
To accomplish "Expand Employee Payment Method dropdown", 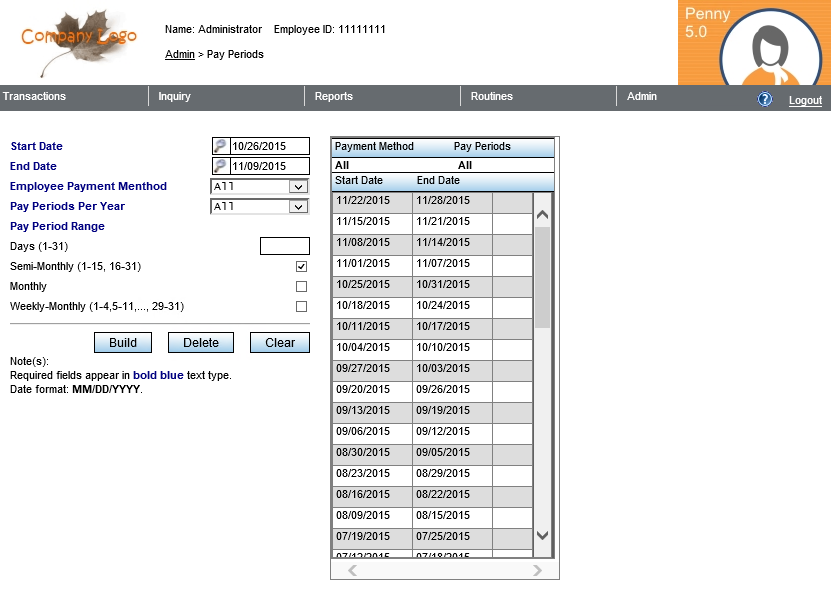I will (x=297, y=186).
